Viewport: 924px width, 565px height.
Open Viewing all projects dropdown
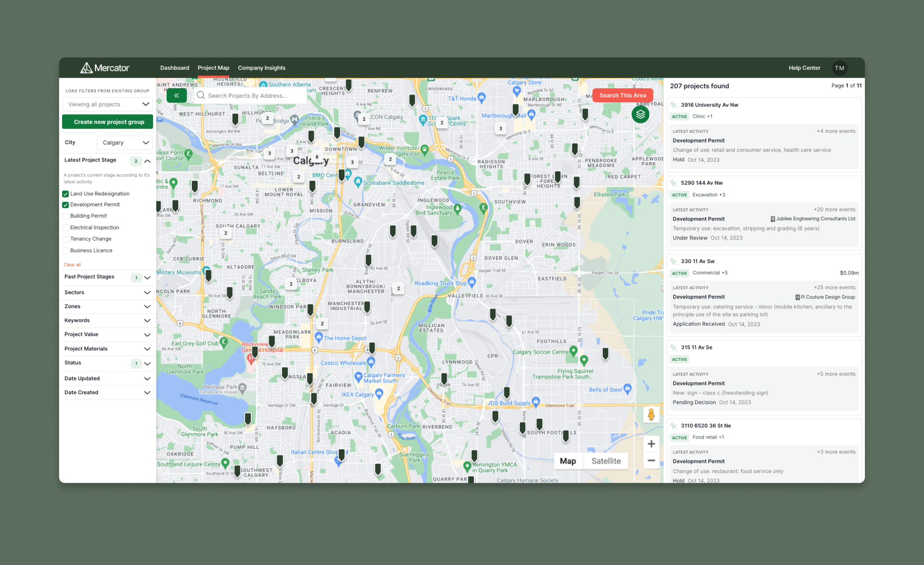tap(107, 104)
